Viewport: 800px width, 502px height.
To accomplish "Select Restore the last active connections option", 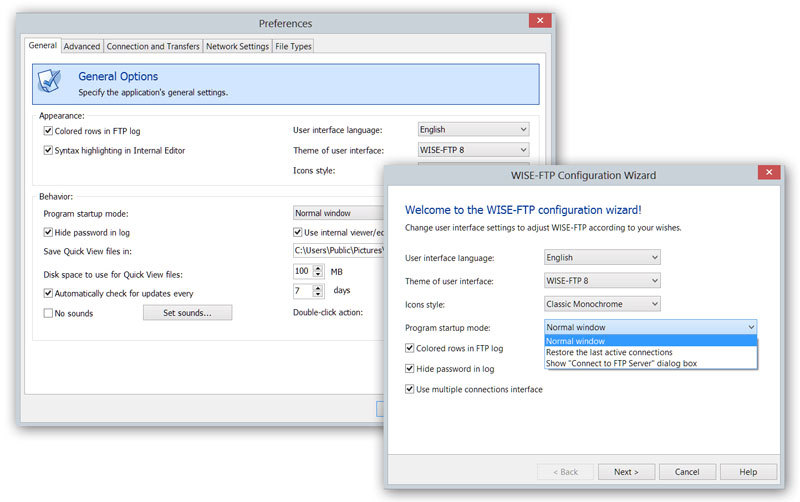I will coord(651,352).
